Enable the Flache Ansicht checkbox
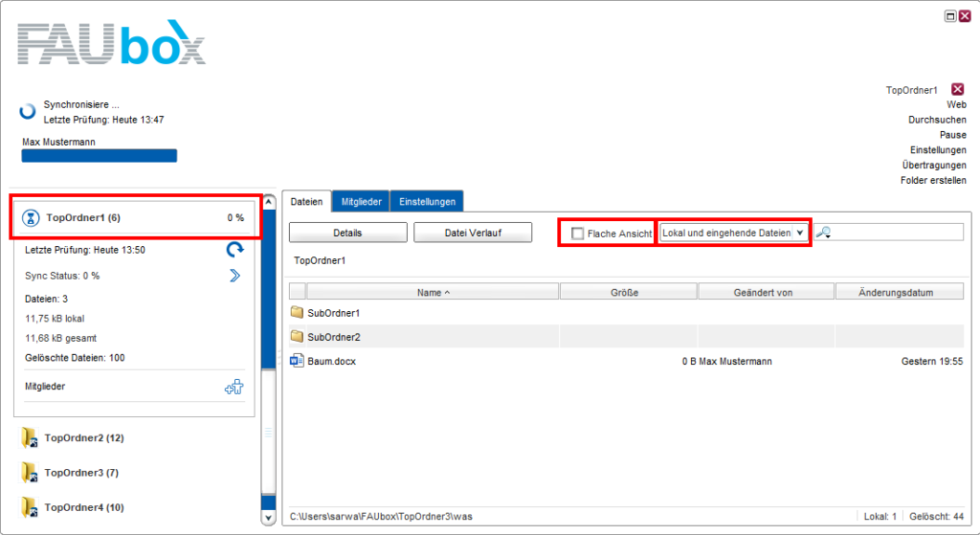 577,234
